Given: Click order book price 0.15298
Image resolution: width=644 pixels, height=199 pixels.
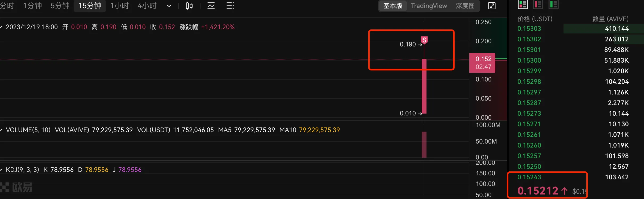Looking at the screenshot, I should click(529, 81).
